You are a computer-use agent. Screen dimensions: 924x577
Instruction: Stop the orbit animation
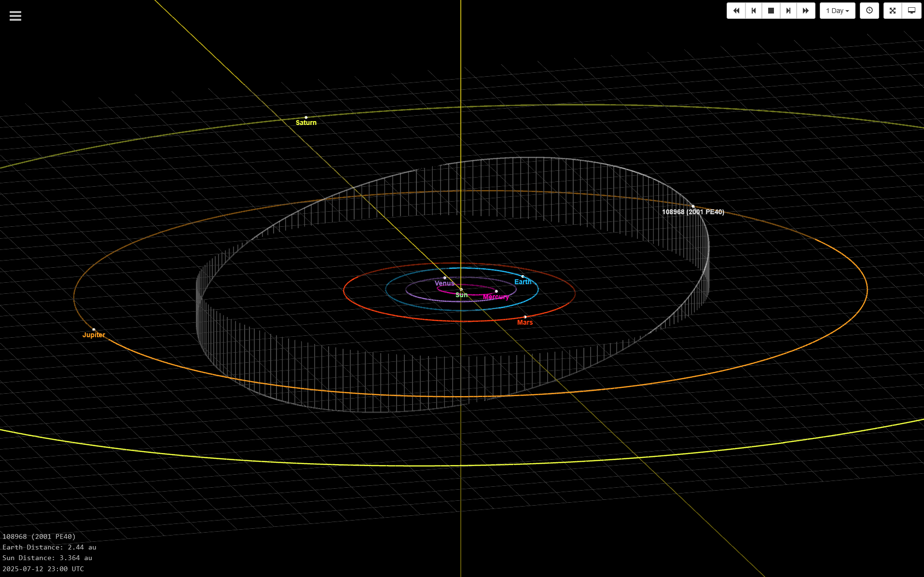point(771,11)
